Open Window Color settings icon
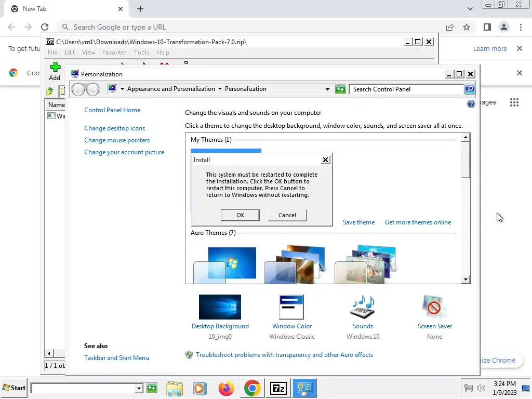Screen dimensions: 532x399 (x=291, y=307)
